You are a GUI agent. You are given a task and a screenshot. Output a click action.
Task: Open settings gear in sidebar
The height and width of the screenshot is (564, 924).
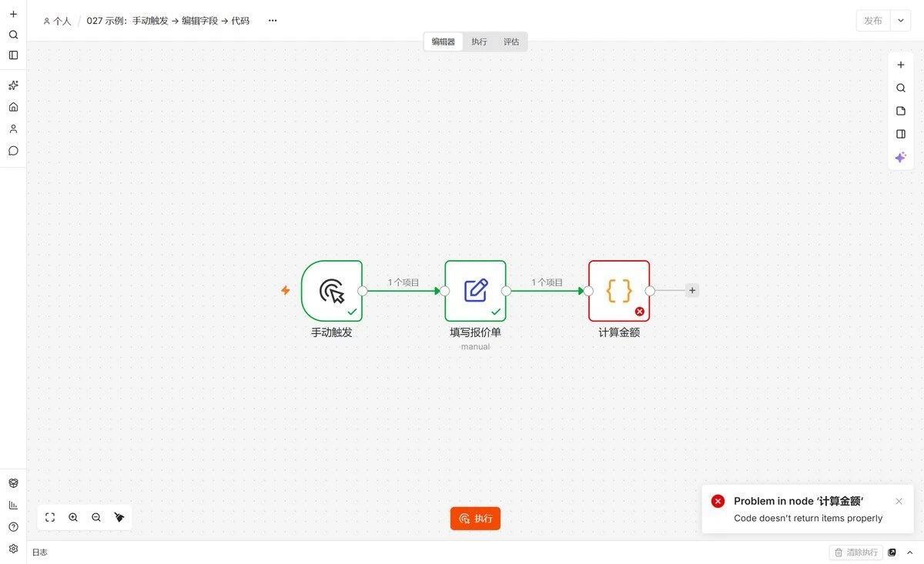13,549
